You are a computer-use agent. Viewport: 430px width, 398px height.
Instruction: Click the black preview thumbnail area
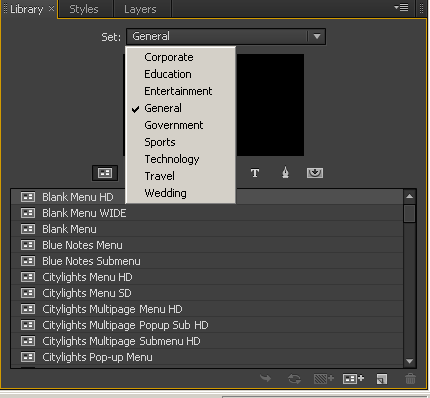pyautogui.click(x=270, y=105)
